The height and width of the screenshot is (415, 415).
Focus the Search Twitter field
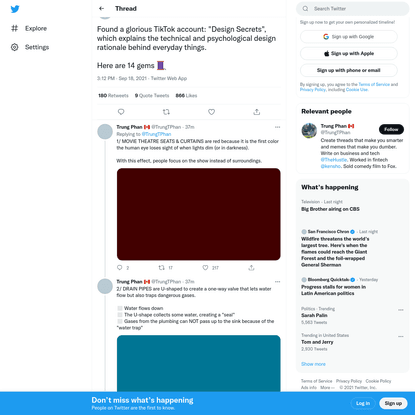click(x=353, y=9)
